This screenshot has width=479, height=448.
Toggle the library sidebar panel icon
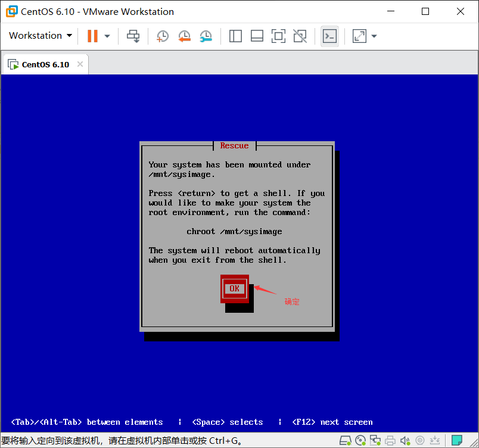pos(235,36)
